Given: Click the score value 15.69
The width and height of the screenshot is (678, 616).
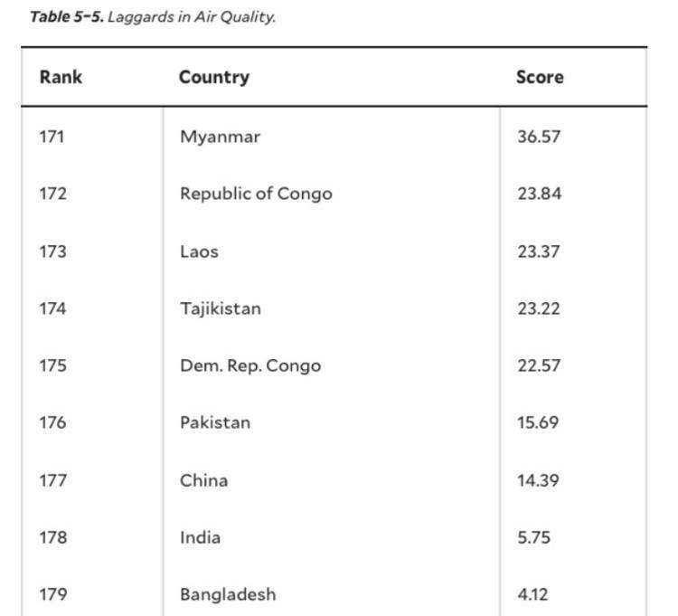Looking at the screenshot, I should [538, 422].
